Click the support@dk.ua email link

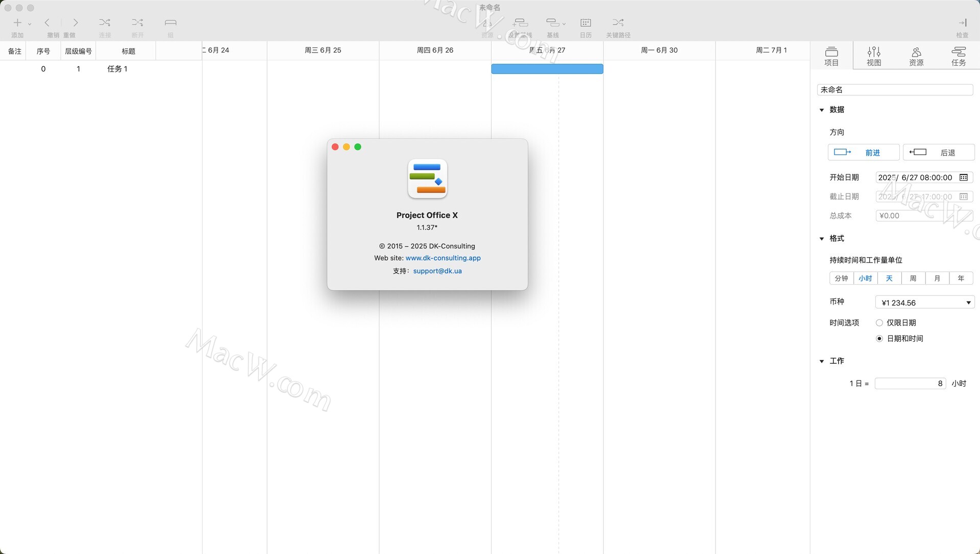(x=437, y=271)
